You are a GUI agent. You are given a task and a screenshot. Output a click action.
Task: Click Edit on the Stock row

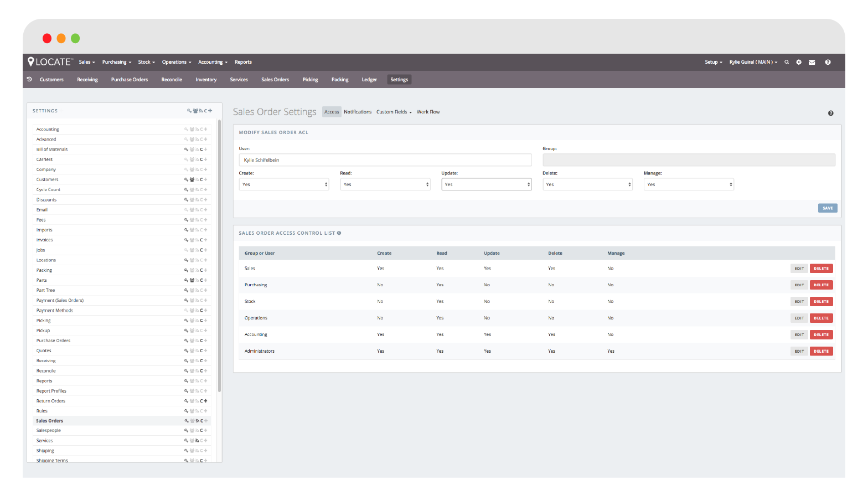(x=799, y=302)
